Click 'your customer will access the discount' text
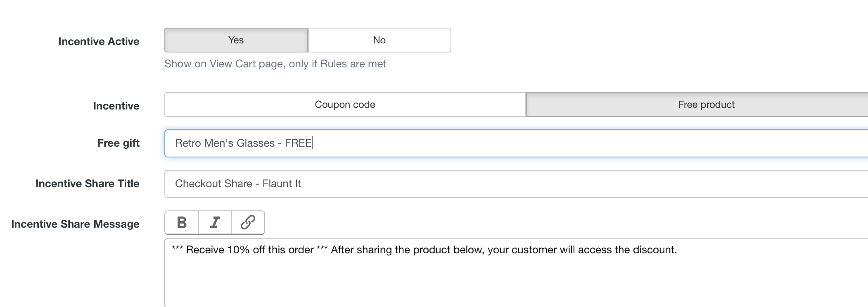Viewport: 868px width, 307px height. tap(582, 250)
